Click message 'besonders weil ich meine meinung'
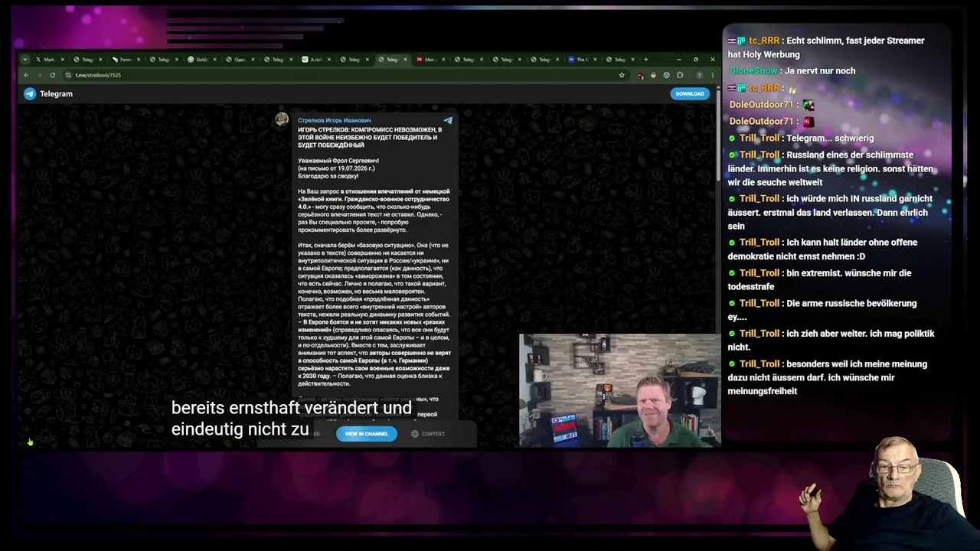The height and width of the screenshot is (551, 980). 828,377
